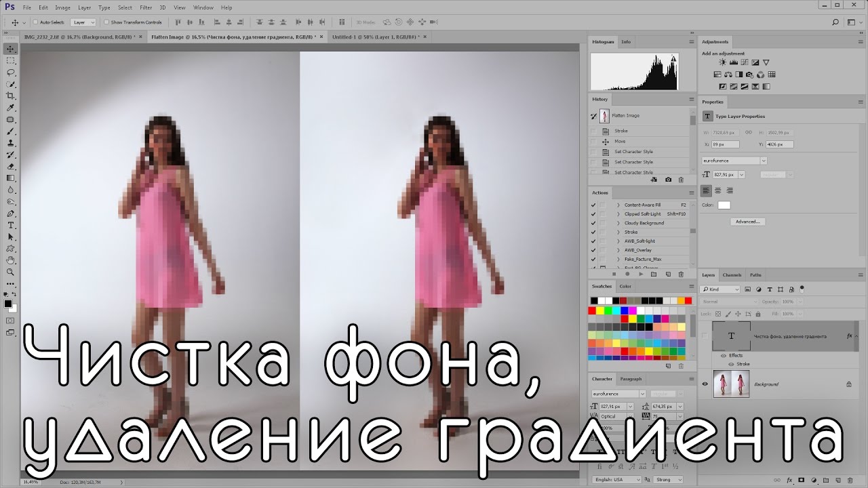
Task: Select the Rectangular Marquee tool
Action: (x=11, y=60)
